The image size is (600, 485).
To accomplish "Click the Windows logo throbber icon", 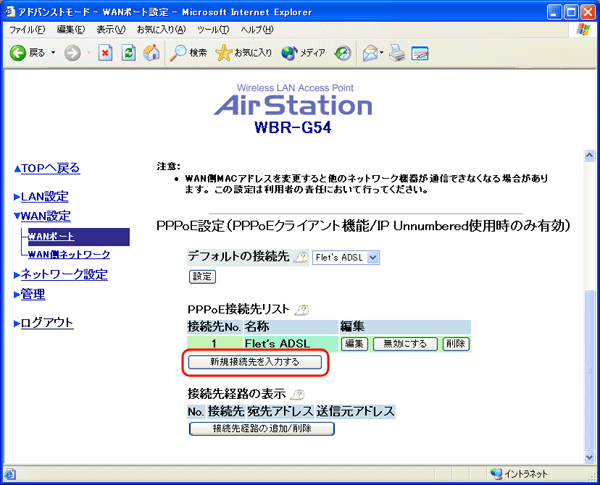I will (583, 29).
